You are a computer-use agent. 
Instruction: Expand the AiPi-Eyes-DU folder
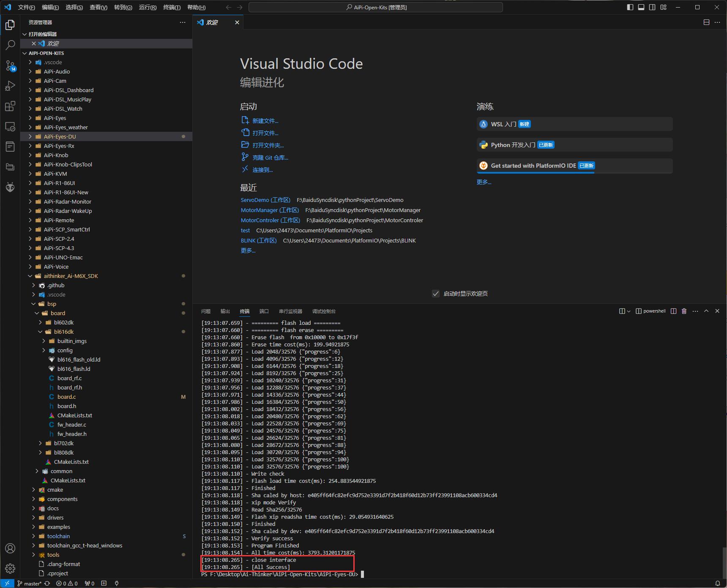click(x=30, y=136)
